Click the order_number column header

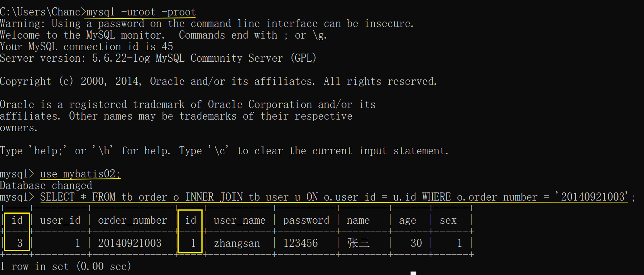[132, 220]
